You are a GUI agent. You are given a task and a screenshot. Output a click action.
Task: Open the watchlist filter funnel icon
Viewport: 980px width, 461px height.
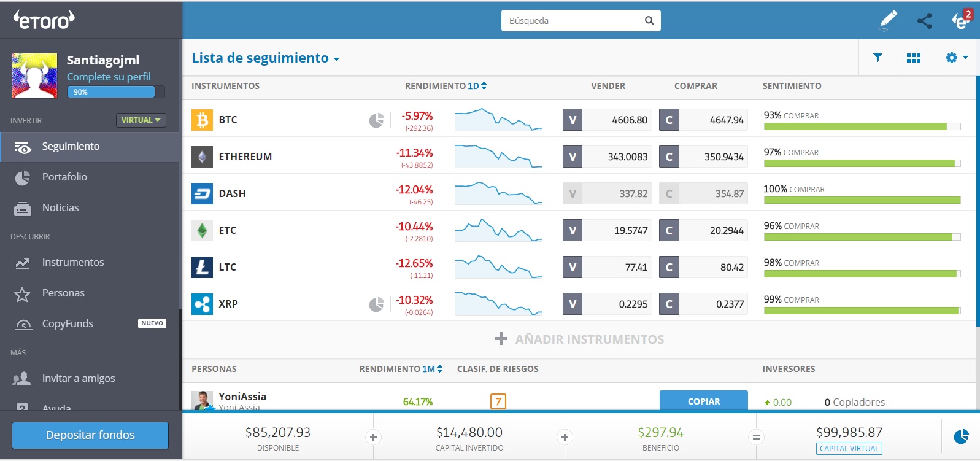pos(878,58)
